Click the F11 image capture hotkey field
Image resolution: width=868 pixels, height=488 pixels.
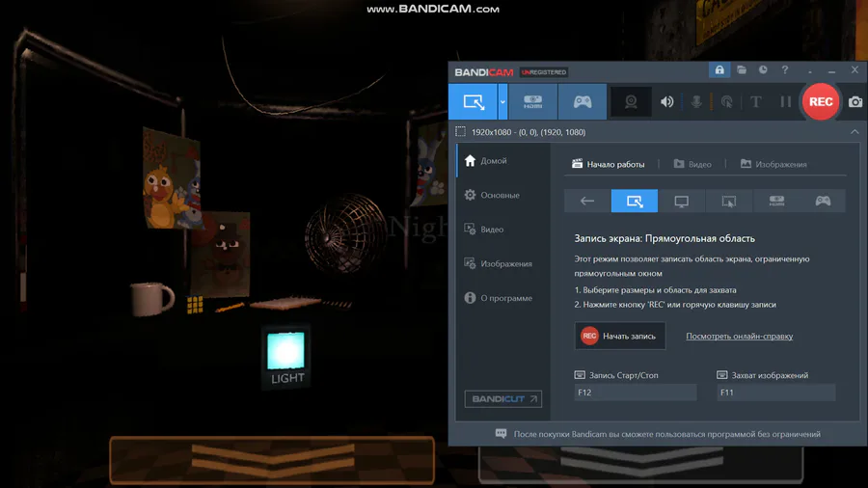(775, 393)
